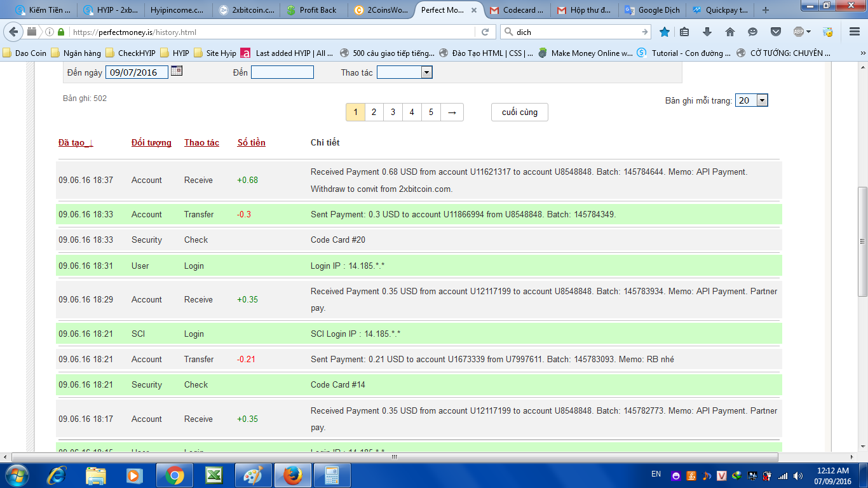Open the Downloads arrow icon
This screenshot has width=868, height=488.
click(707, 32)
